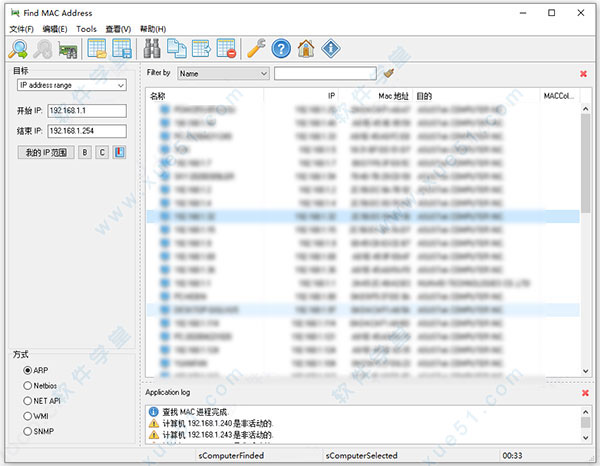Find in the list with the binoculars icon
Screen dimensions: 600x466
pyautogui.click(x=152, y=49)
